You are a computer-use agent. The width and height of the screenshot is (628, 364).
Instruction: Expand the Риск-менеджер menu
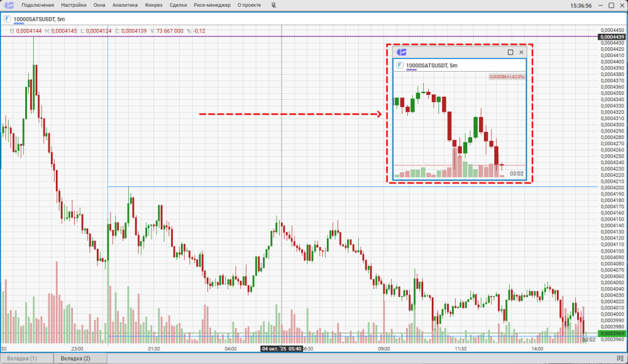pos(212,6)
